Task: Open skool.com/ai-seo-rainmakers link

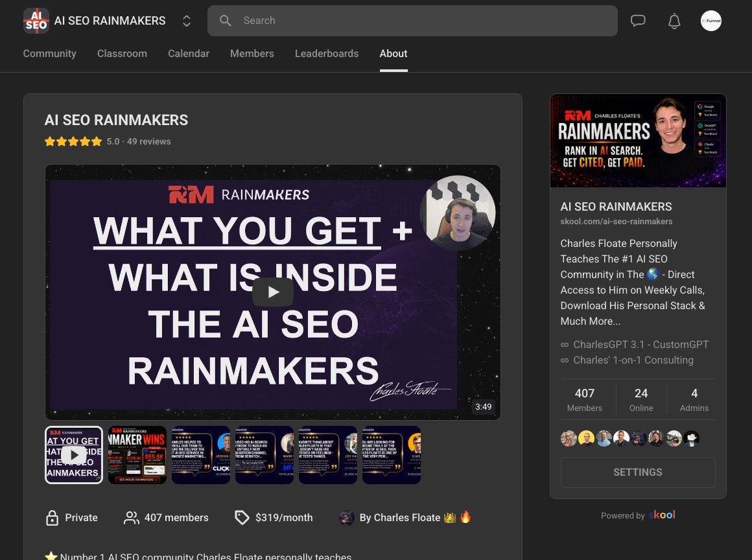Action: click(x=617, y=222)
